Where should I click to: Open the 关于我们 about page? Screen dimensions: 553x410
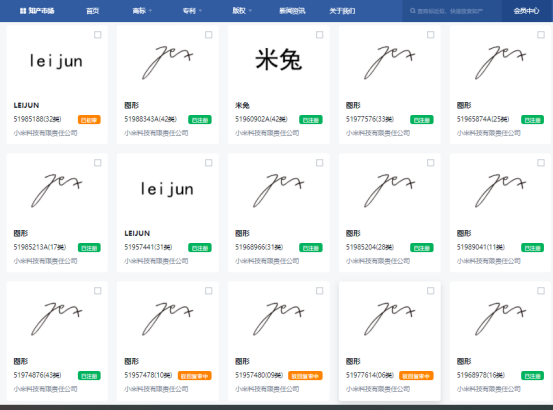(x=342, y=11)
